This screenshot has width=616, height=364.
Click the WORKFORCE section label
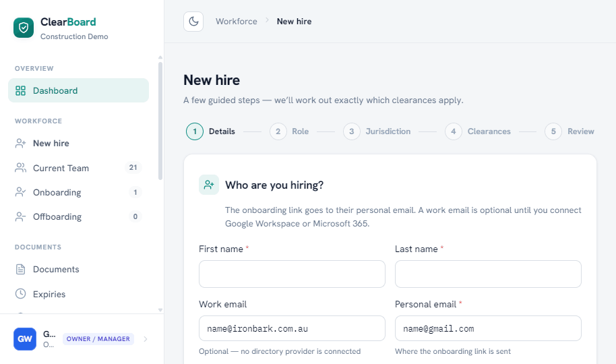click(38, 121)
